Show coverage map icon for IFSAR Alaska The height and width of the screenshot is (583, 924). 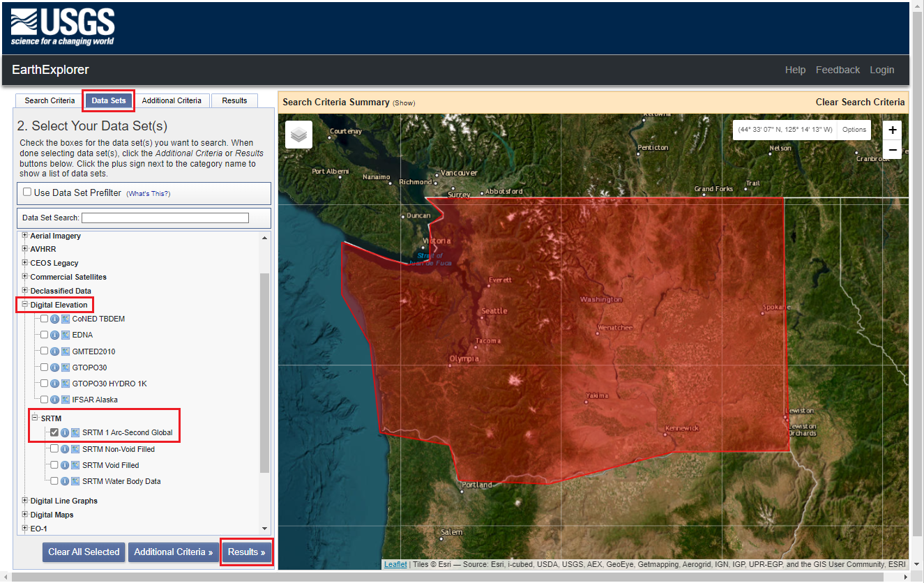click(x=66, y=400)
